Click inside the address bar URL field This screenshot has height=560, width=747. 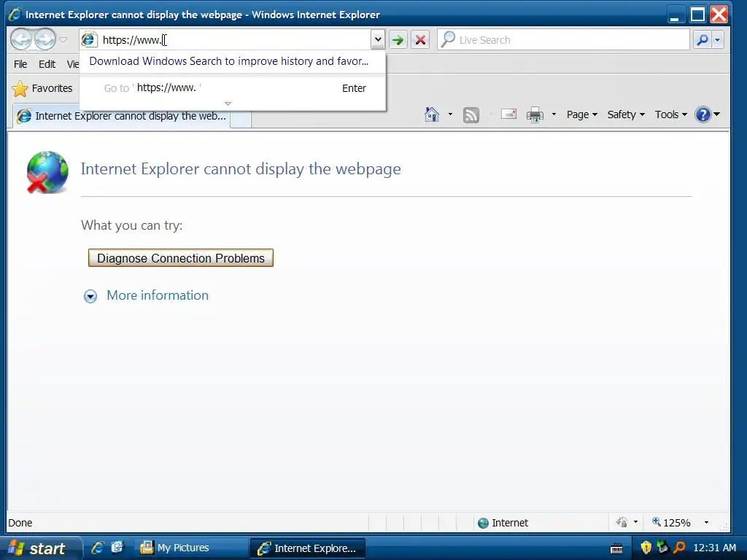[x=235, y=39]
